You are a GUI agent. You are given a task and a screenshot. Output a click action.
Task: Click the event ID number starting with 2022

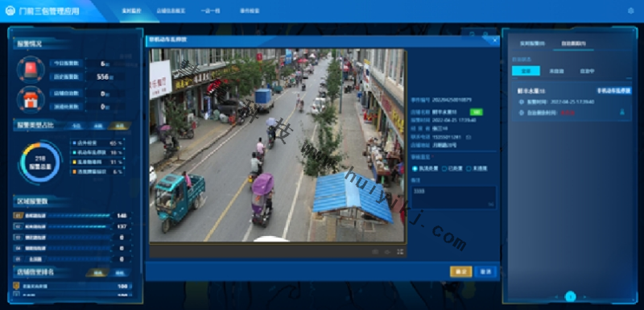tap(452, 100)
